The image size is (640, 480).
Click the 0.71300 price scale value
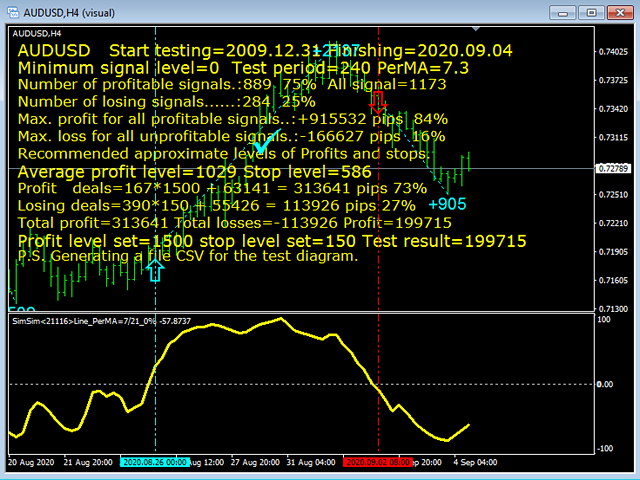point(613,309)
